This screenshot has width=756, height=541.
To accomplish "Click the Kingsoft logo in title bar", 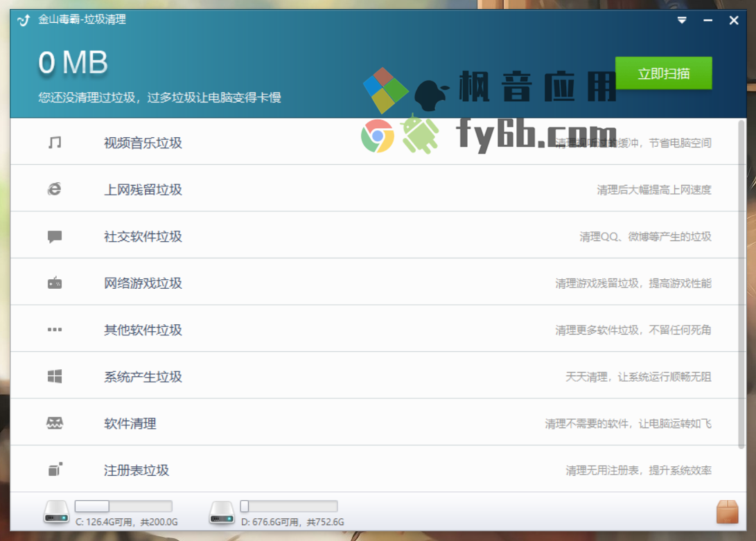I will pyautogui.click(x=24, y=20).
